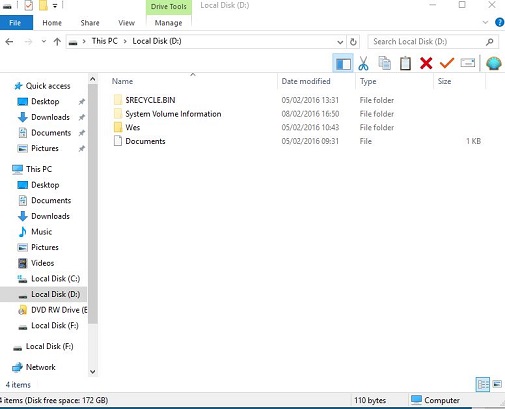Select the System Volume Information folder

pyautogui.click(x=173, y=114)
